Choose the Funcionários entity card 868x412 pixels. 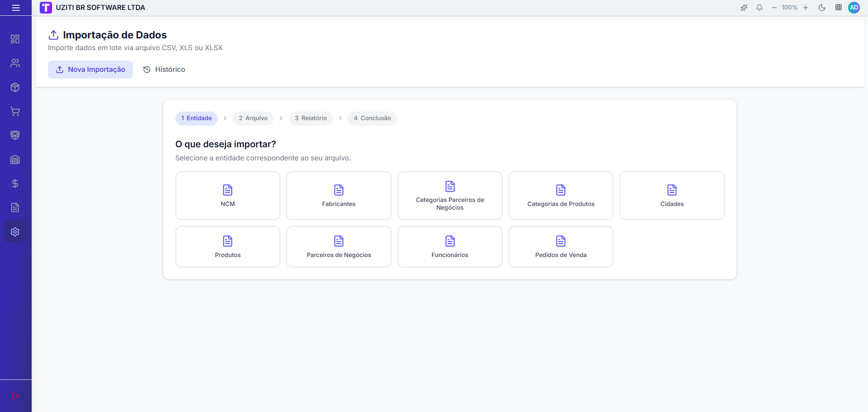pos(450,247)
